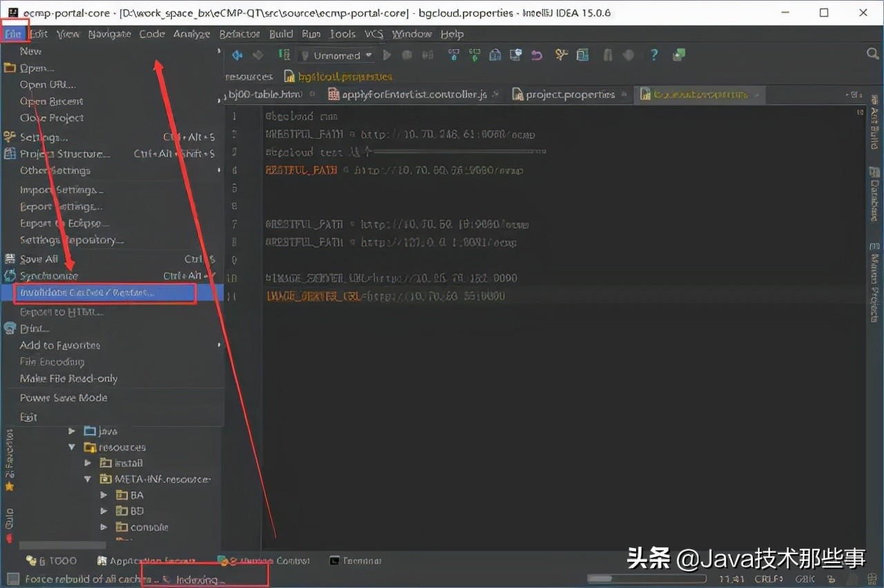Image resolution: width=884 pixels, height=588 pixels.
Task: Open the Version Control tool window
Action: point(265,561)
